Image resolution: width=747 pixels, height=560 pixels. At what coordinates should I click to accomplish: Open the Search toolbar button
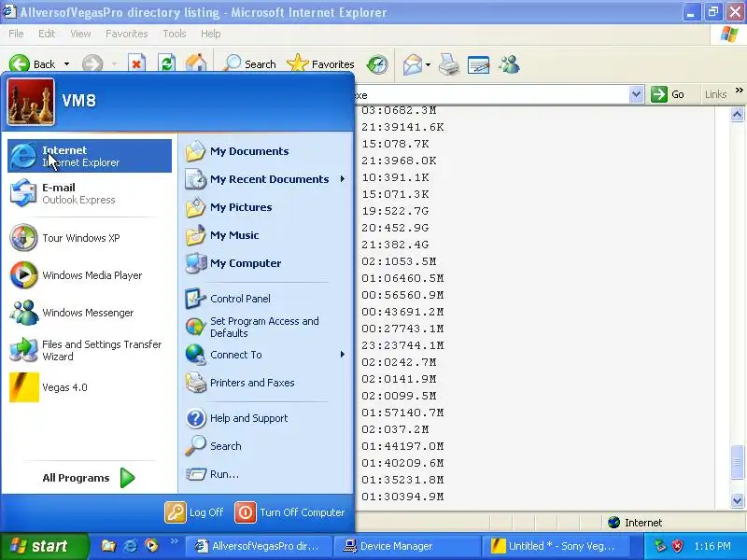pos(249,63)
